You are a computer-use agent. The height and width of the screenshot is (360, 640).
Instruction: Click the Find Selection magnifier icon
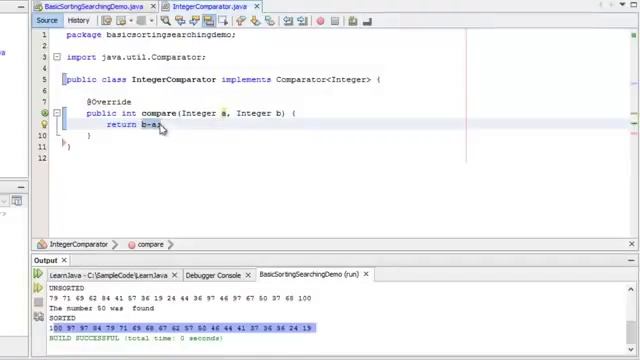click(165, 21)
